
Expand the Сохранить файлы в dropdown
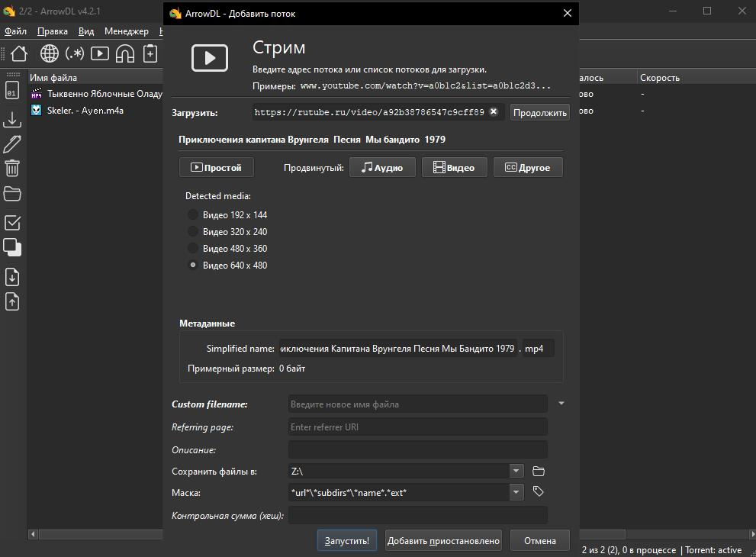tap(516, 472)
